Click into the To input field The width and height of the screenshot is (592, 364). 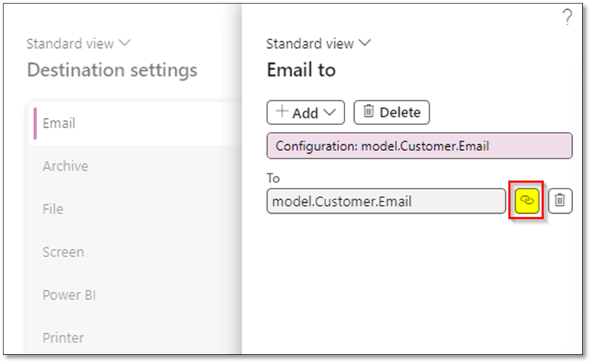point(386,201)
